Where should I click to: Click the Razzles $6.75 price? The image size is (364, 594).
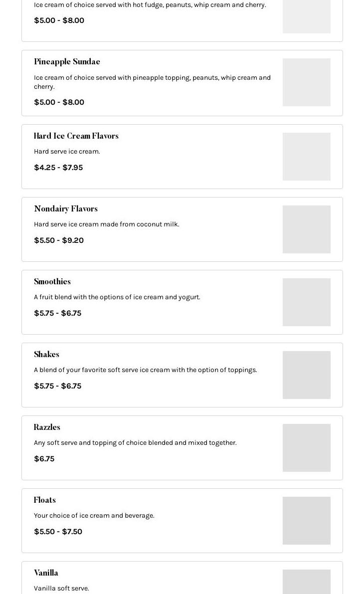click(44, 459)
